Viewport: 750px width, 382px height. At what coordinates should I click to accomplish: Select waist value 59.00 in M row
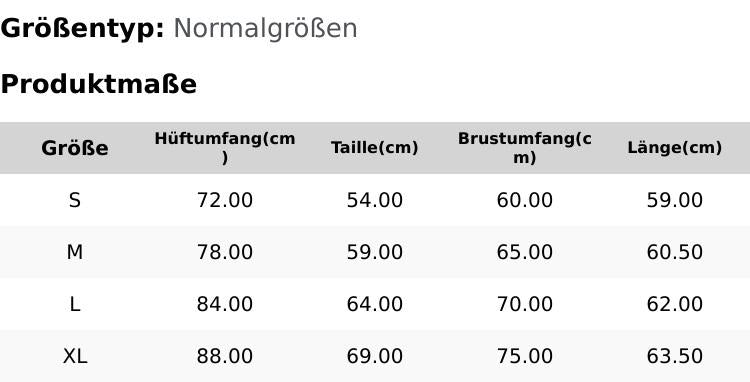point(375,252)
